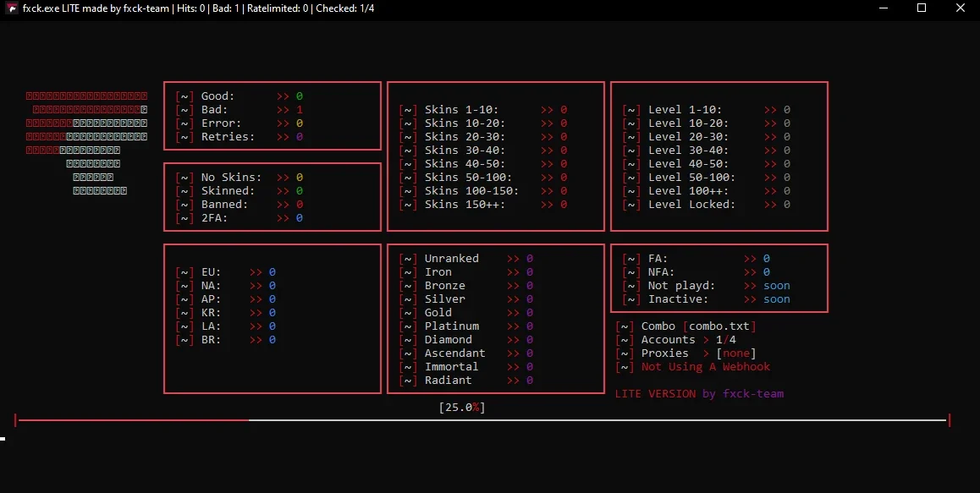Click the fxck.exe app icon in title bar

[x=11, y=8]
